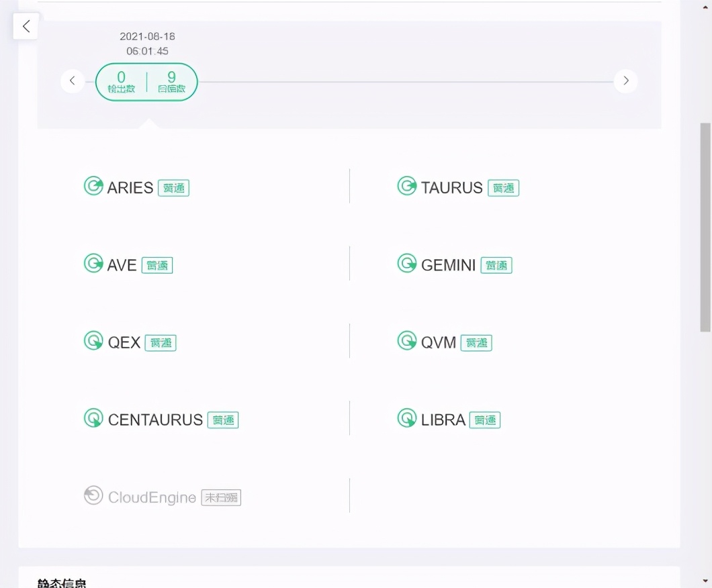Click the QVM engine icon

point(407,342)
